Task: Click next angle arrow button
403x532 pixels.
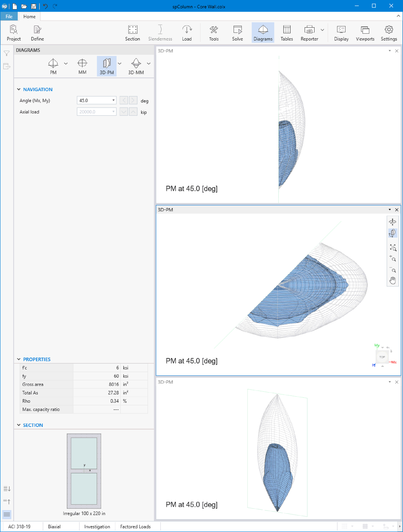Action: 133,100
